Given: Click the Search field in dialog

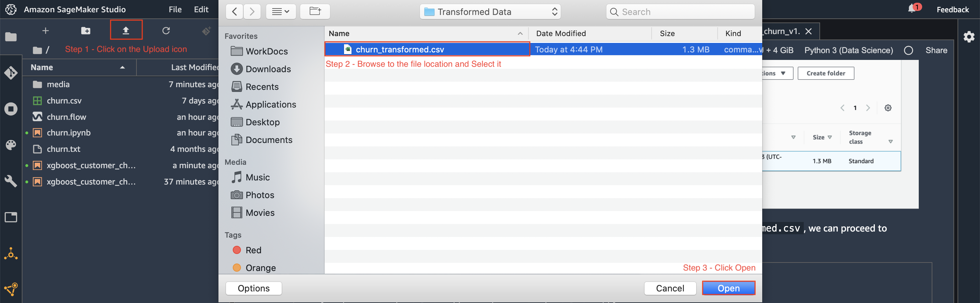Looking at the screenshot, I should [x=680, y=12].
